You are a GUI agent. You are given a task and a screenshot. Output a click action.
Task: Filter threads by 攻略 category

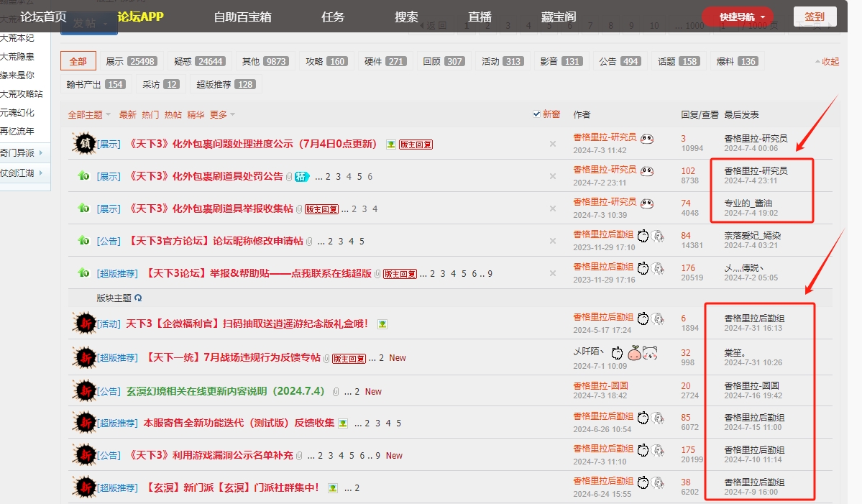click(x=326, y=62)
